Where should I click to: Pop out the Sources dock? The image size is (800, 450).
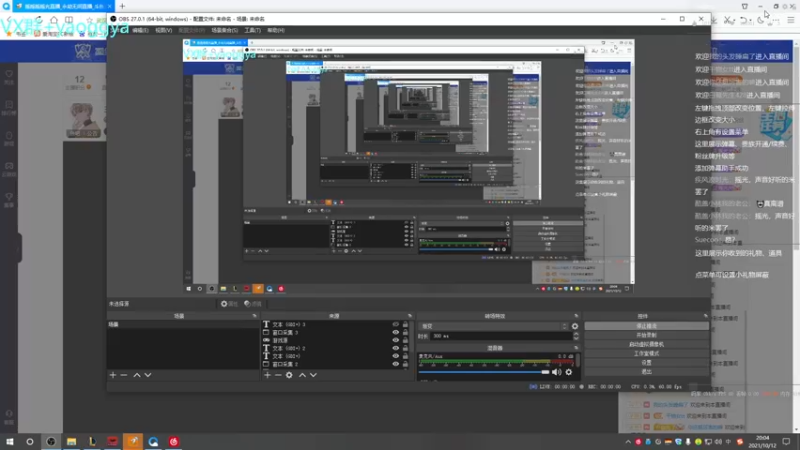[x=410, y=316]
